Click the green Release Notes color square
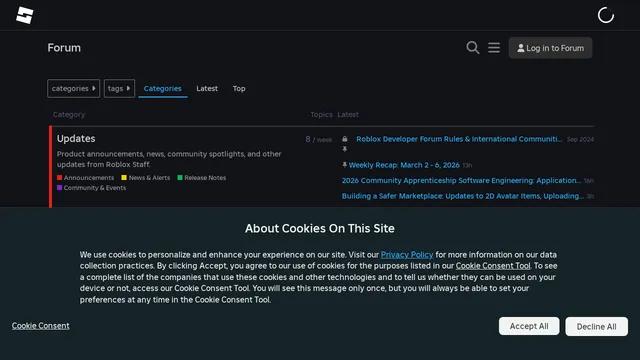Screen dimensions: 640x360 [180, 178]
